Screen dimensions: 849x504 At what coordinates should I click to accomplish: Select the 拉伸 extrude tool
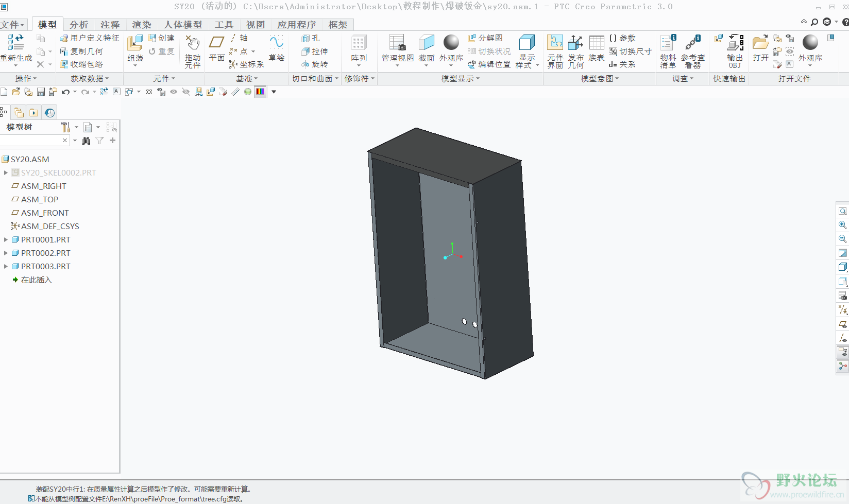point(314,51)
